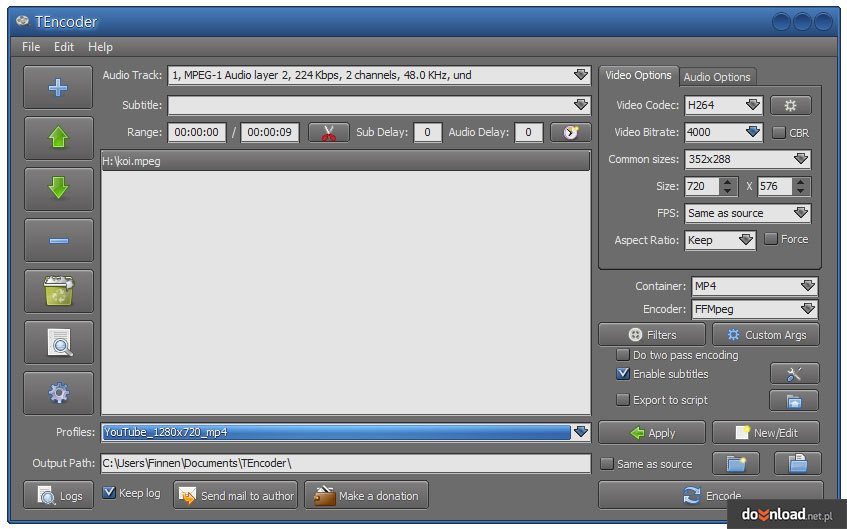Image resolution: width=847 pixels, height=529 pixels.
Task: Switch to Video Options tab
Action: [638, 76]
